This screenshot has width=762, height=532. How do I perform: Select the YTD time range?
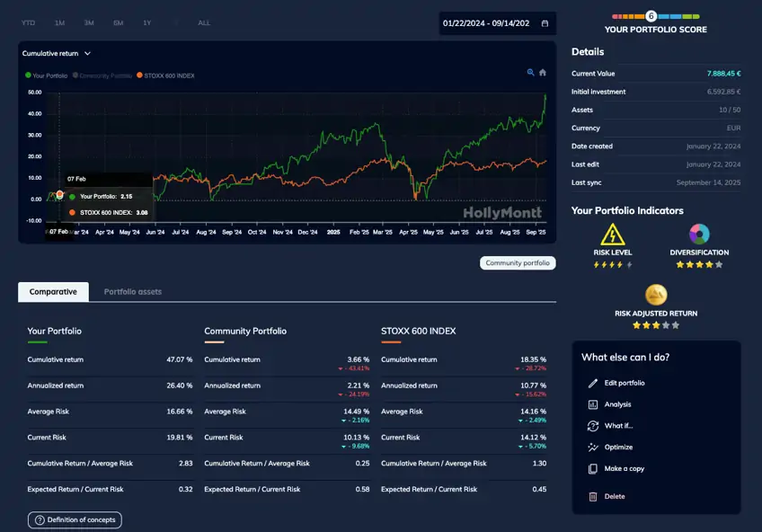(28, 22)
